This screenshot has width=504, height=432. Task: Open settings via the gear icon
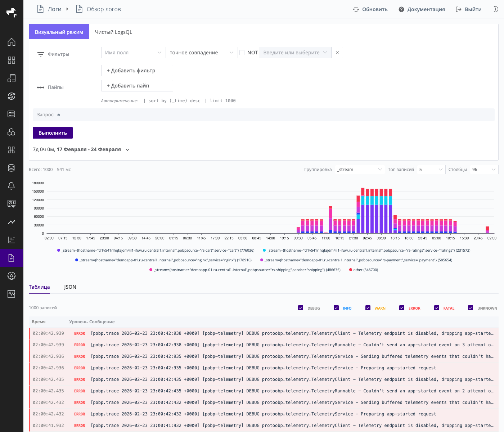point(12,276)
